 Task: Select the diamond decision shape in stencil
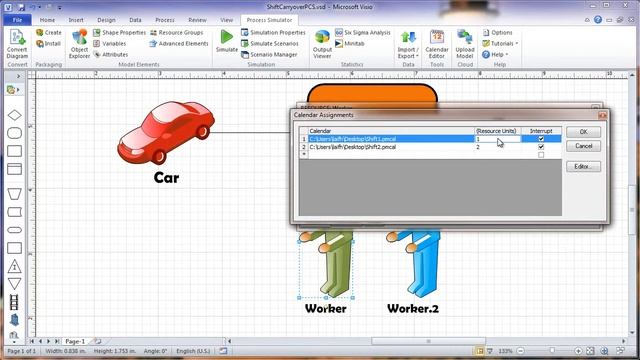[14, 115]
